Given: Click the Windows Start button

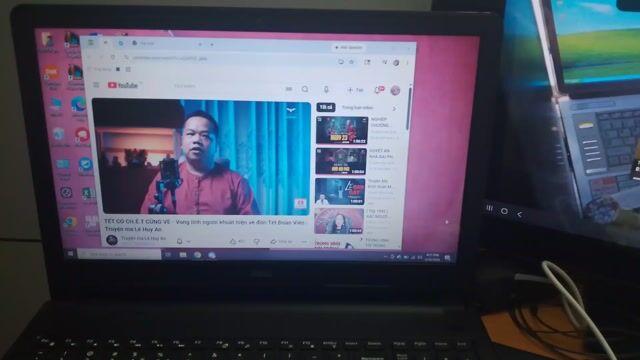Looking at the screenshot, I should 70,254.
